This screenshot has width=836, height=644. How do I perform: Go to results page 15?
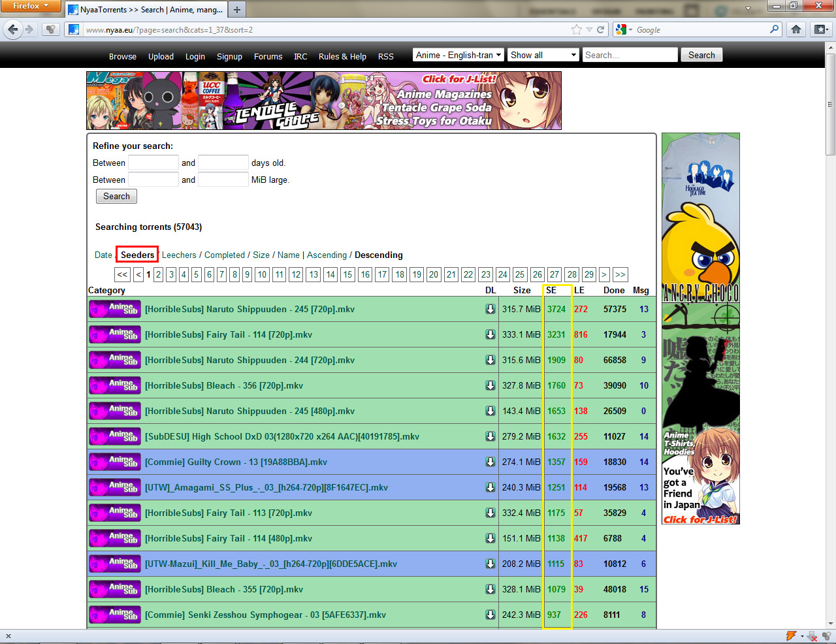click(x=347, y=274)
